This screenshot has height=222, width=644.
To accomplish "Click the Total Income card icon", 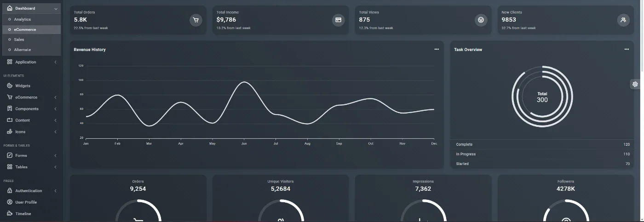I will coord(338,20).
